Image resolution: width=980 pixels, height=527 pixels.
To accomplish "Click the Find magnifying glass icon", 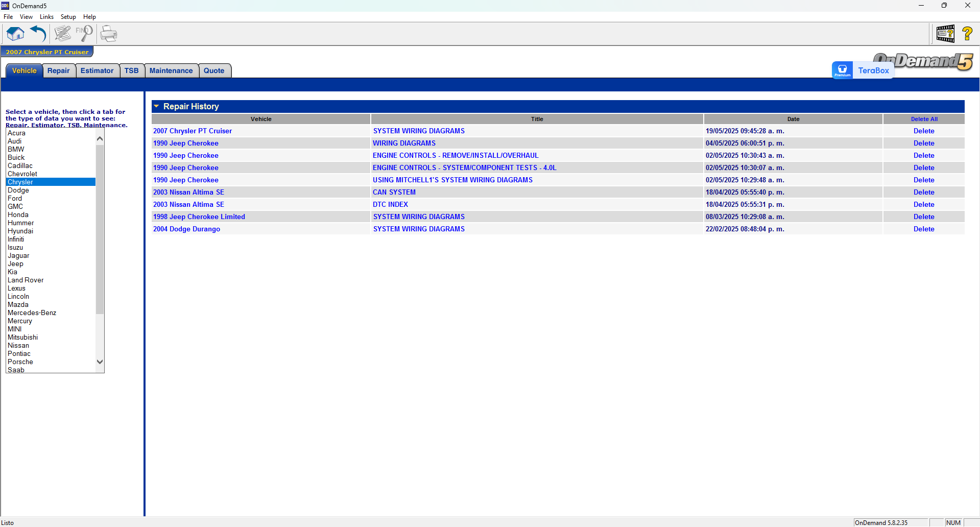I will (x=84, y=34).
